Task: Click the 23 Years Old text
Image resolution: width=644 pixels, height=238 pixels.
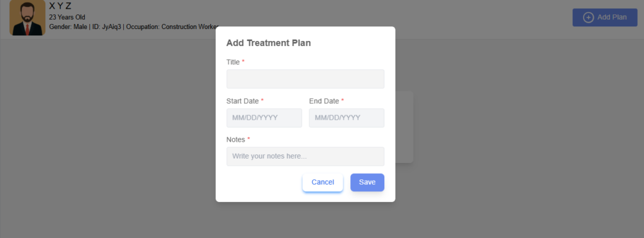Action: (x=67, y=17)
